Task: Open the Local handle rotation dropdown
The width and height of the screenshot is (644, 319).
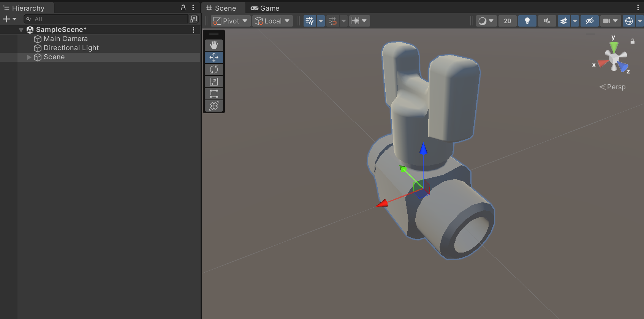Action: pos(272,21)
